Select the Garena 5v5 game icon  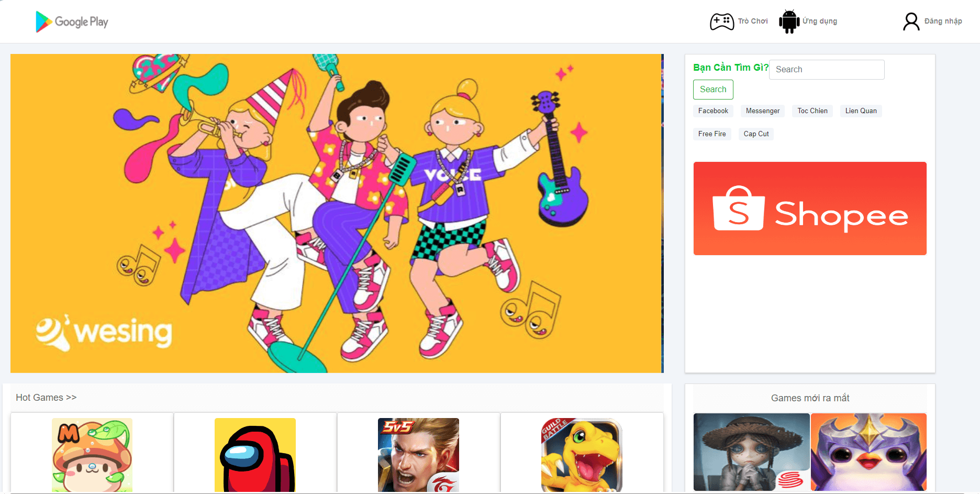tap(418, 455)
